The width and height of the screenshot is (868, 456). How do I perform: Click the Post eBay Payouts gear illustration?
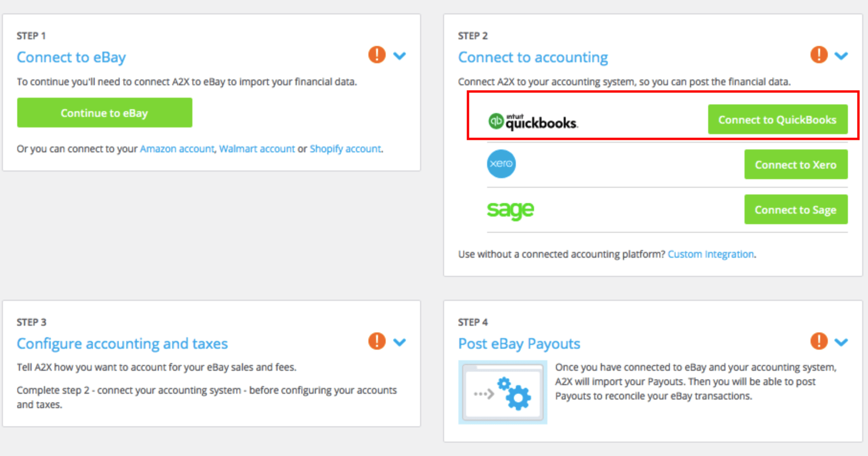tap(502, 392)
